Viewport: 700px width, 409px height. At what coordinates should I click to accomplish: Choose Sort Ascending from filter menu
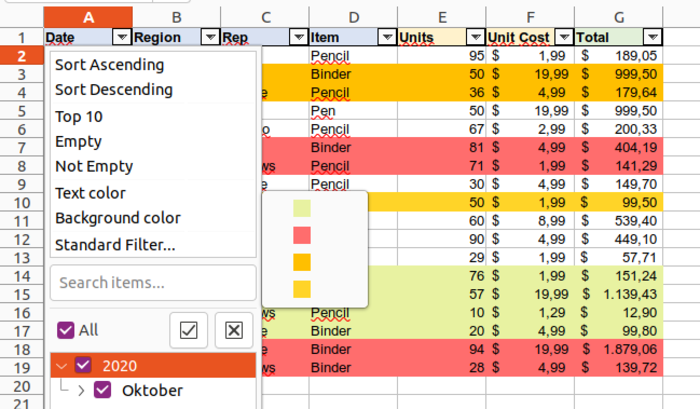(x=109, y=65)
